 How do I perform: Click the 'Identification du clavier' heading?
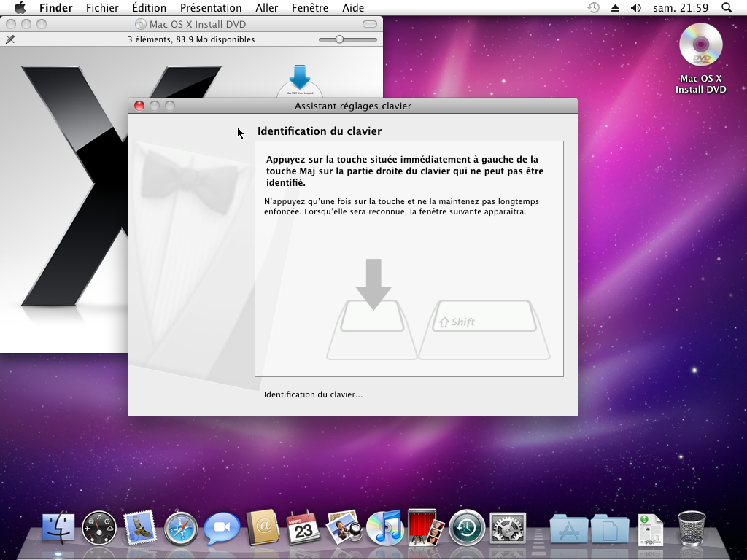[x=320, y=131]
